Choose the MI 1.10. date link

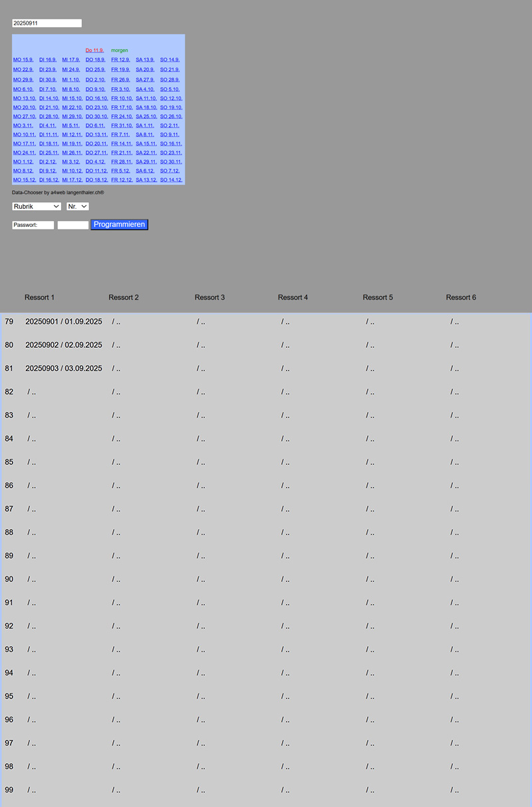[70, 79]
